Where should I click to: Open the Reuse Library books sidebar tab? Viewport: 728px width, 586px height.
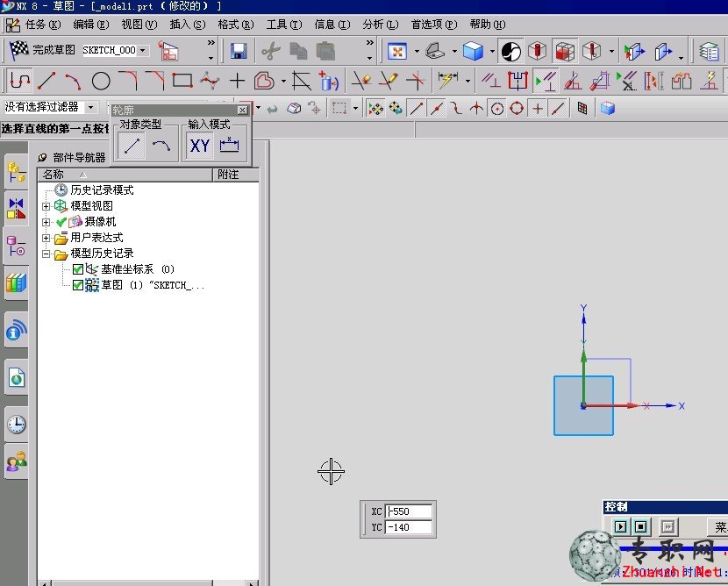coord(17,282)
